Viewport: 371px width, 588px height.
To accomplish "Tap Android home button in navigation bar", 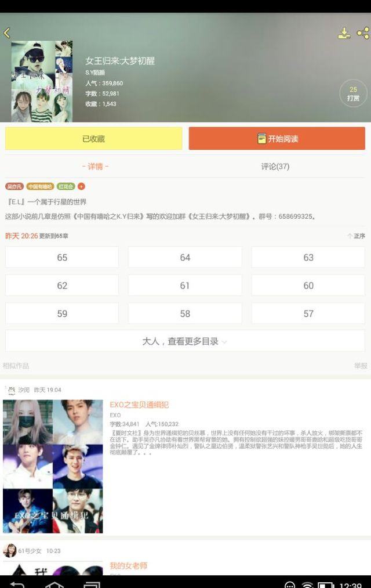I will [54, 585].
